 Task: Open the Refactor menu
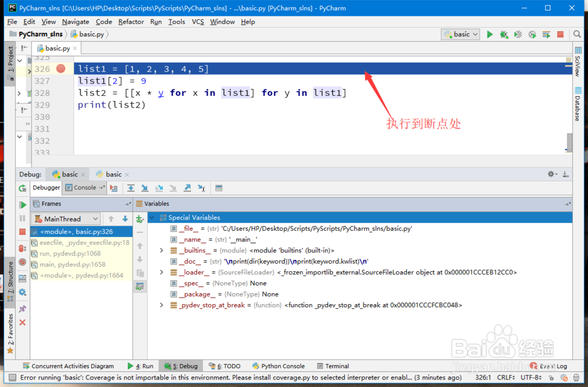click(x=131, y=22)
